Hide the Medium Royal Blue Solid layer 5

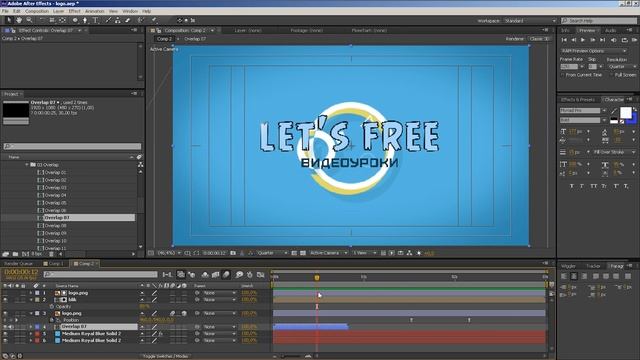(5, 333)
